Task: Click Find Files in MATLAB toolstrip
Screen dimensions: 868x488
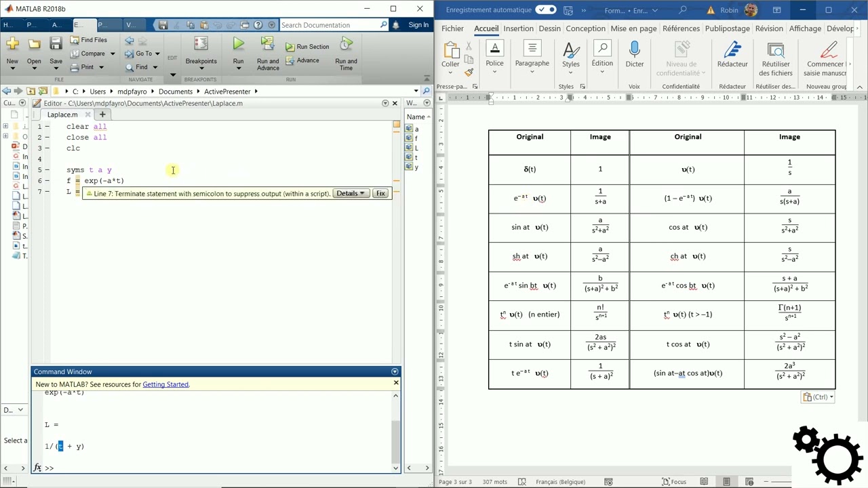Action: (x=89, y=40)
